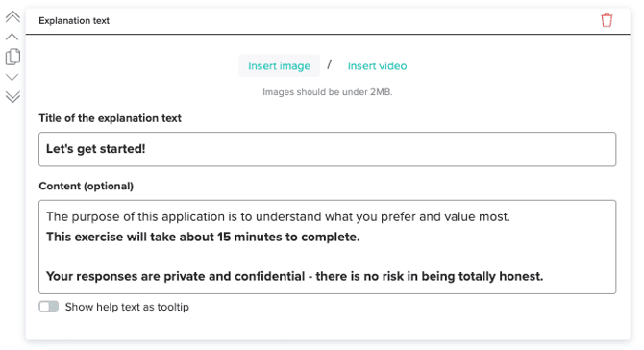Click the 'Your responses are private and confidential' line
644x350 pixels.
(x=294, y=277)
